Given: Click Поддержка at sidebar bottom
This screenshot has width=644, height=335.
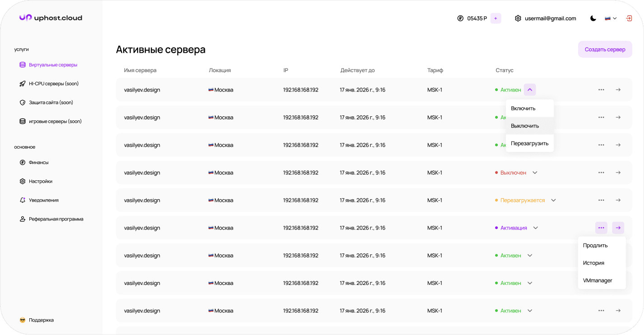Looking at the screenshot, I should coord(41,320).
